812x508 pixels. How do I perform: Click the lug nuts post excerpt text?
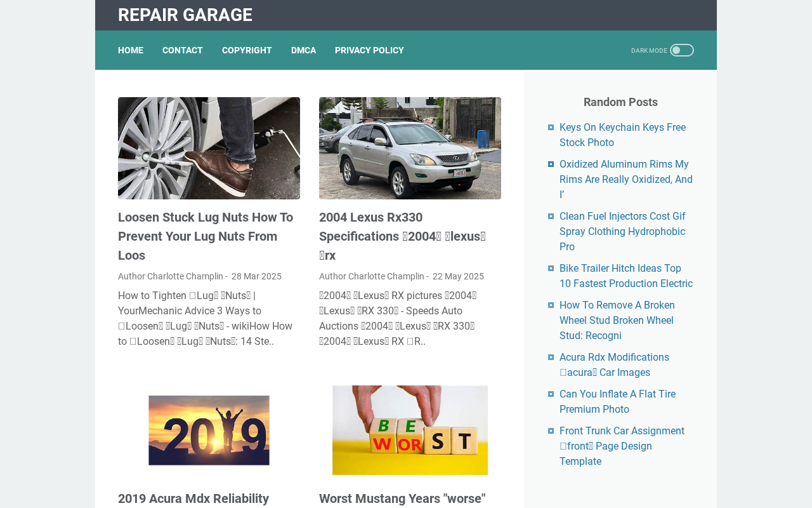[206, 318]
